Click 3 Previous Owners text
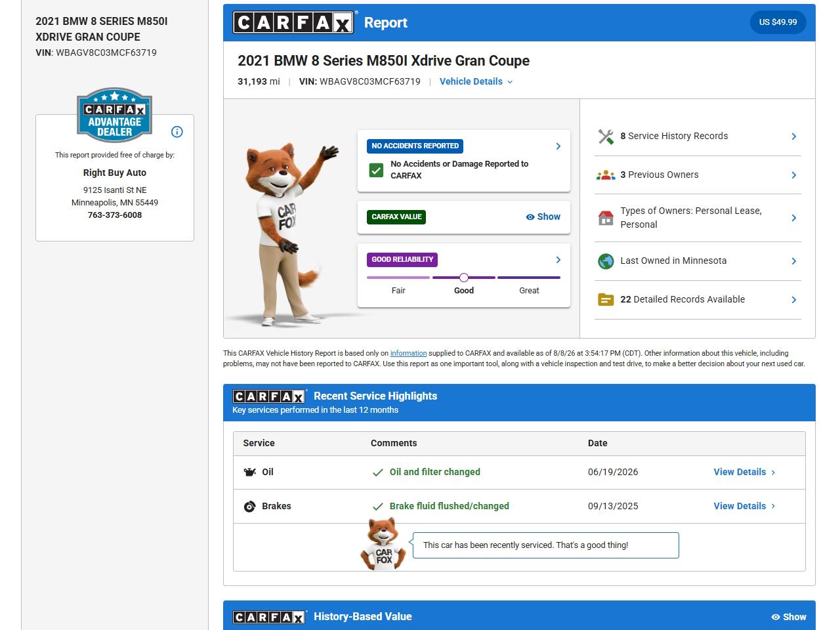The width and height of the screenshot is (840, 630). click(x=660, y=175)
